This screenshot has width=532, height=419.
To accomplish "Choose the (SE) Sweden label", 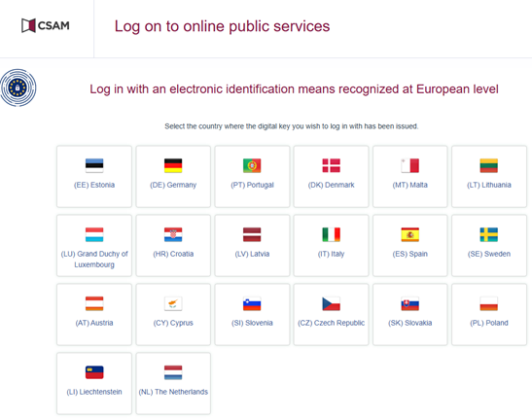I will click(489, 254).
